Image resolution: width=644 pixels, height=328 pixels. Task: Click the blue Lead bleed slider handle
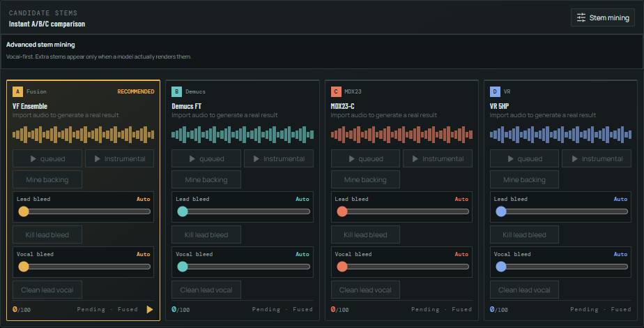click(x=500, y=211)
